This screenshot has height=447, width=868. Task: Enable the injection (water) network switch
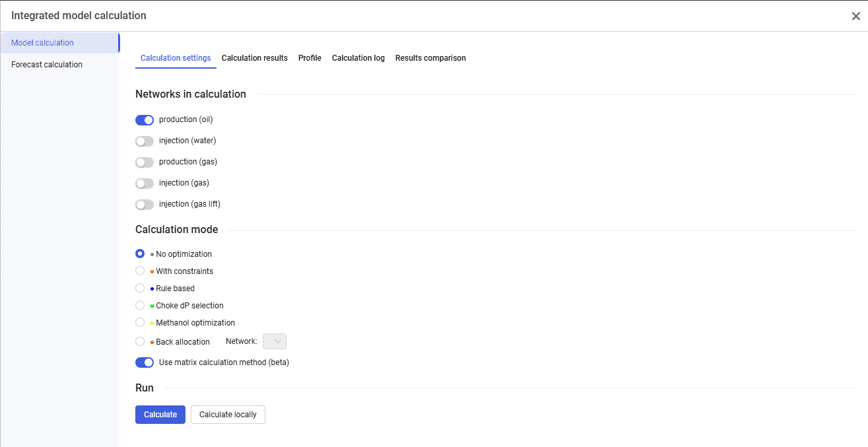(145, 141)
